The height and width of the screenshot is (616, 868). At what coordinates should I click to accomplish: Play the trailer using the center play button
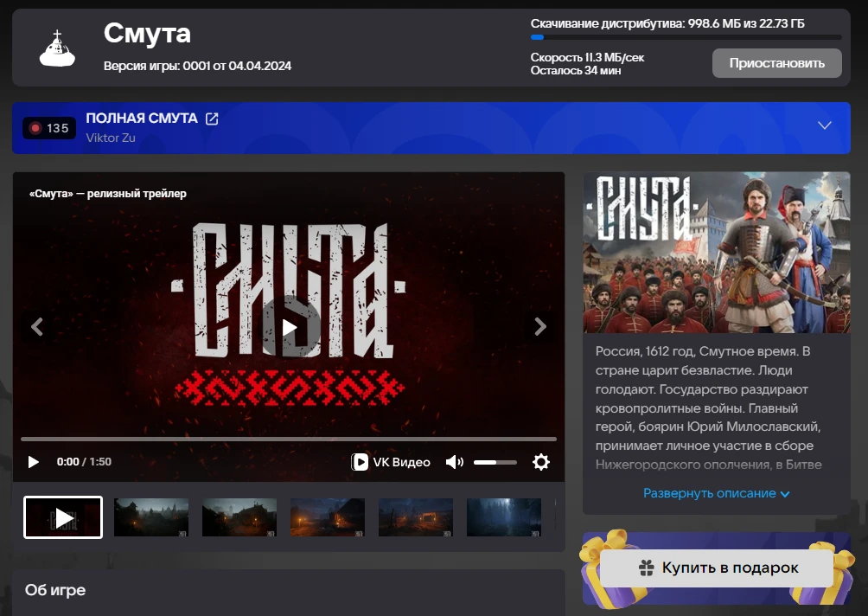coord(290,327)
